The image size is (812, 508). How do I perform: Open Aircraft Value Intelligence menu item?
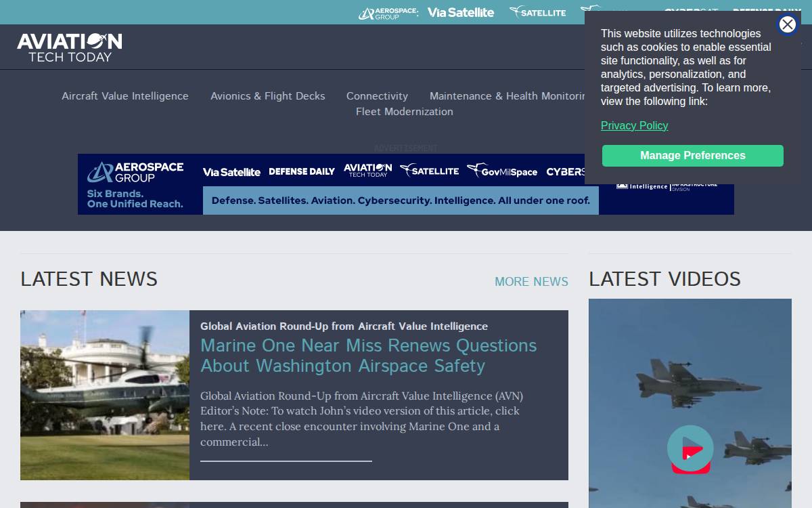125,96
